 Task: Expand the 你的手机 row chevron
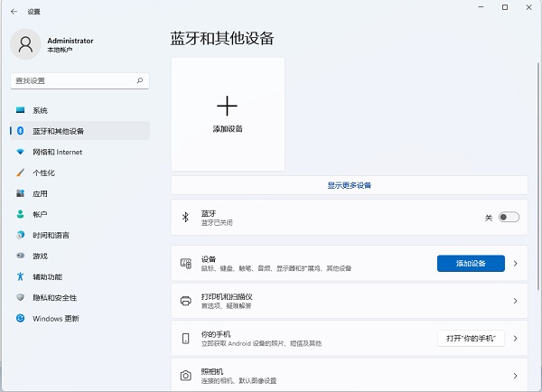tap(515, 338)
